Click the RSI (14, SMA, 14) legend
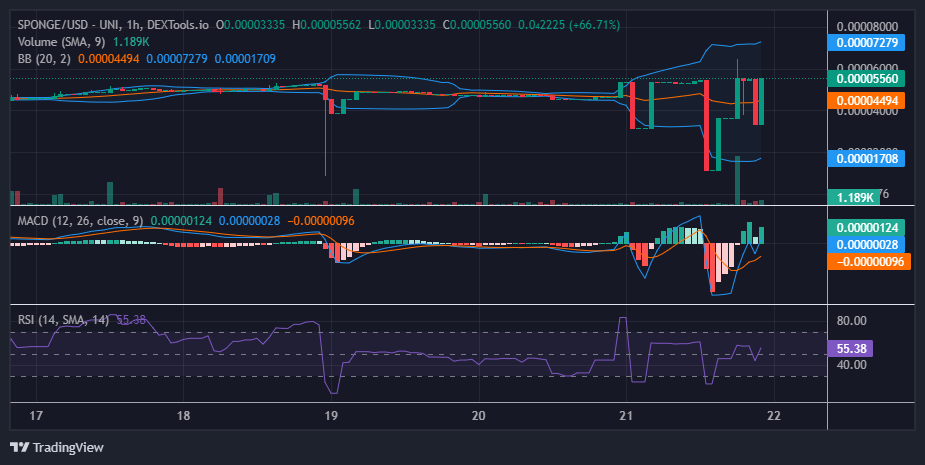 pos(63,320)
